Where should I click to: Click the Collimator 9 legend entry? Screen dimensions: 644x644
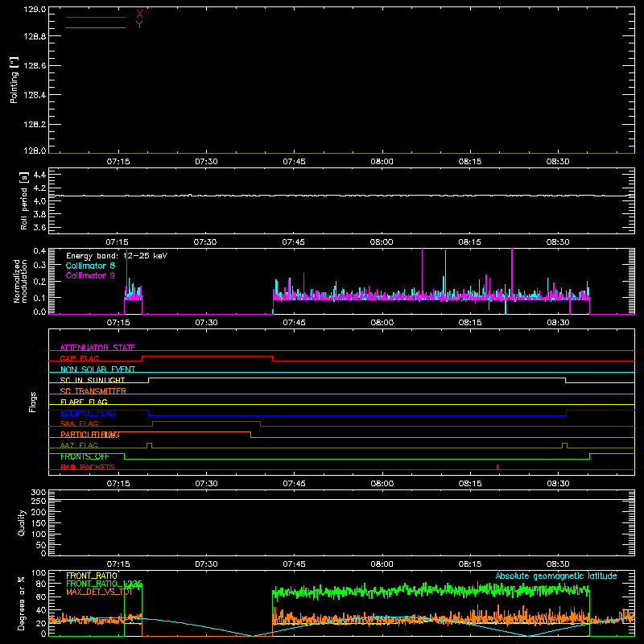(90, 275)
